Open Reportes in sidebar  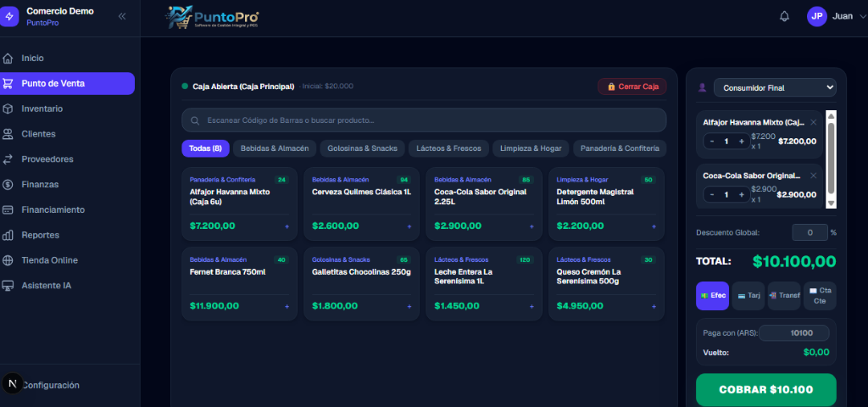click(41, 235)
